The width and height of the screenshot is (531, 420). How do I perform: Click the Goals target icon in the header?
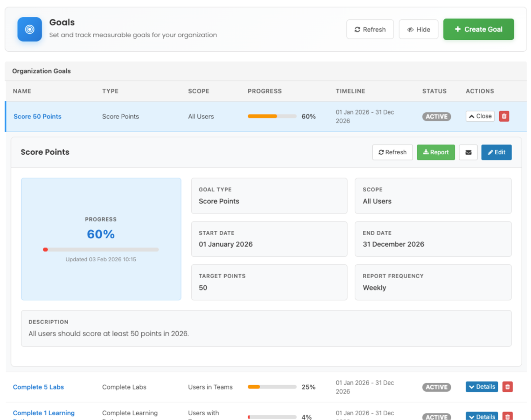pyautogui.click(x=29, y=29)
